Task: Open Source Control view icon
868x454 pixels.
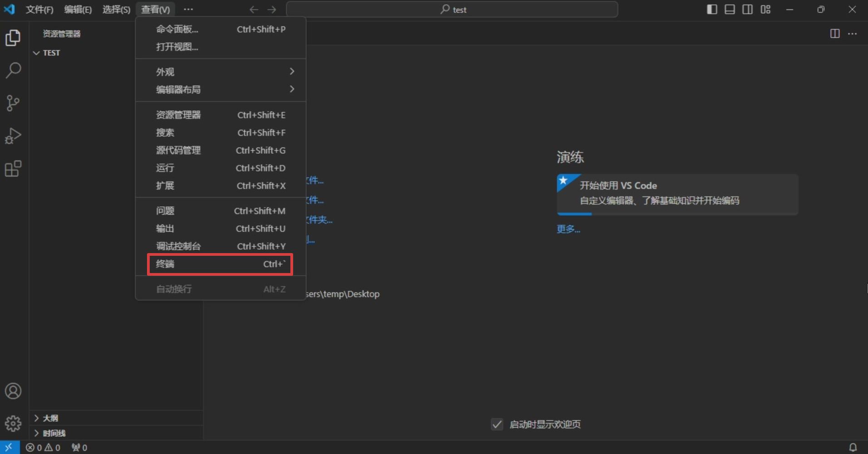Action: 13,103
